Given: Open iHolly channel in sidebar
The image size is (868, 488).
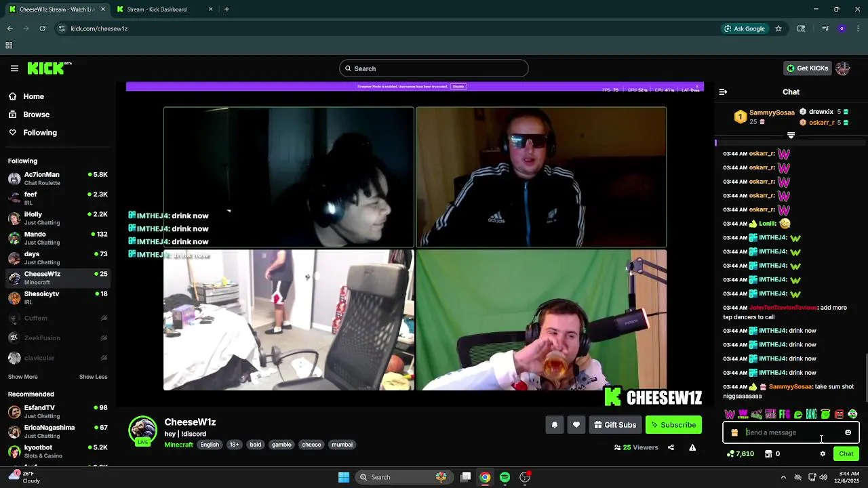Looking at the screenshot, I should [58, 218].
